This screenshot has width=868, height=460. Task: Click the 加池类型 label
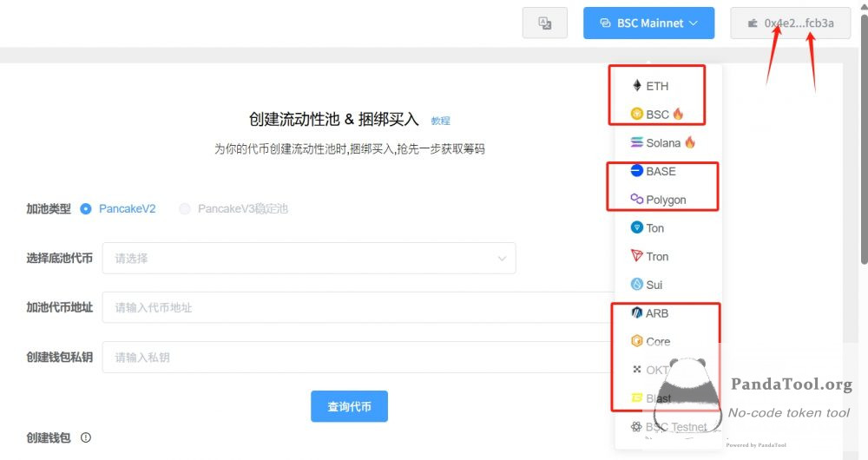pyautogui.click(x=49, y=208)
